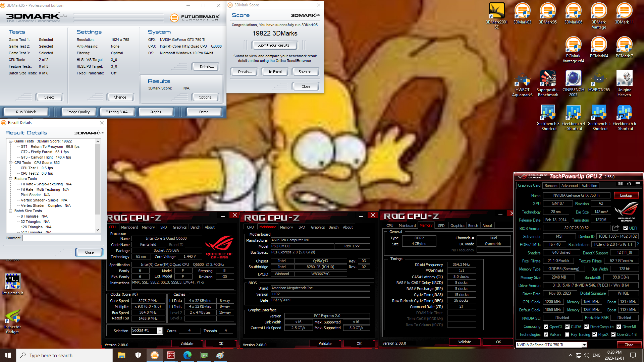Open the Unigine Heaven desktop icon
644x362 pixels.
tap(624, 84)
